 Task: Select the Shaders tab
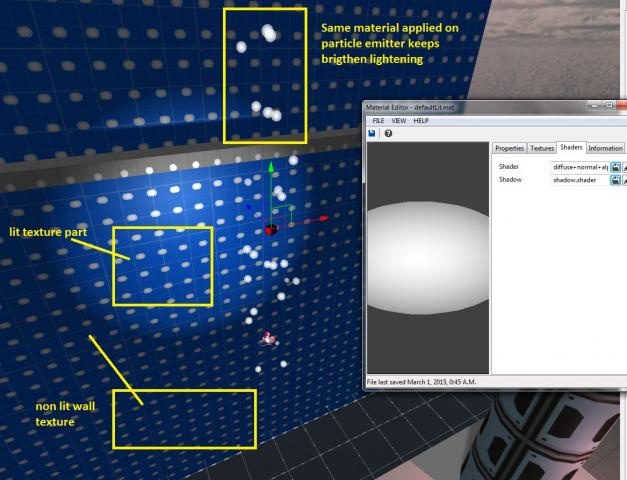point(571,148)
